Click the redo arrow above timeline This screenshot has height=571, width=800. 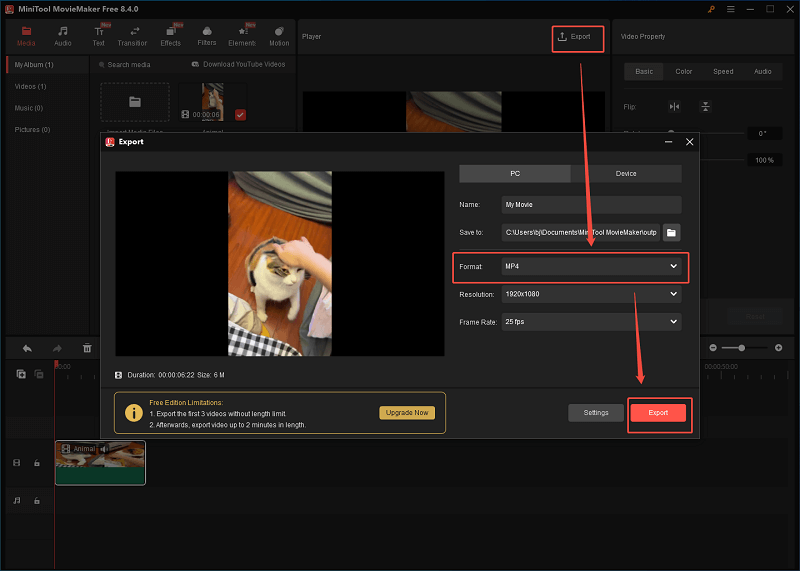pos(57,349)
